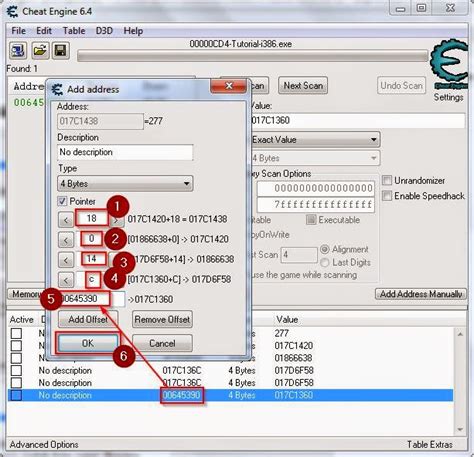This screenshot has width=474, height=457.
Task: Open the D3D menu
Action: click(x=104, y=31)
